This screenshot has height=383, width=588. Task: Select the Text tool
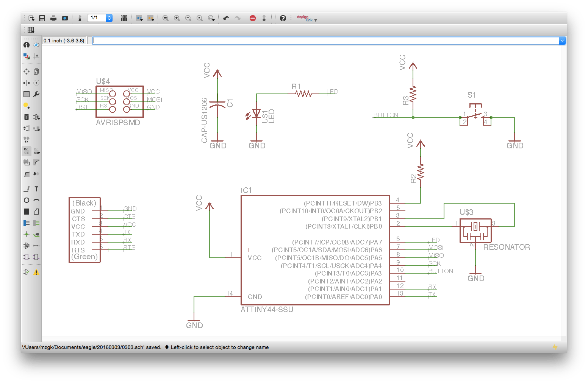36,189
